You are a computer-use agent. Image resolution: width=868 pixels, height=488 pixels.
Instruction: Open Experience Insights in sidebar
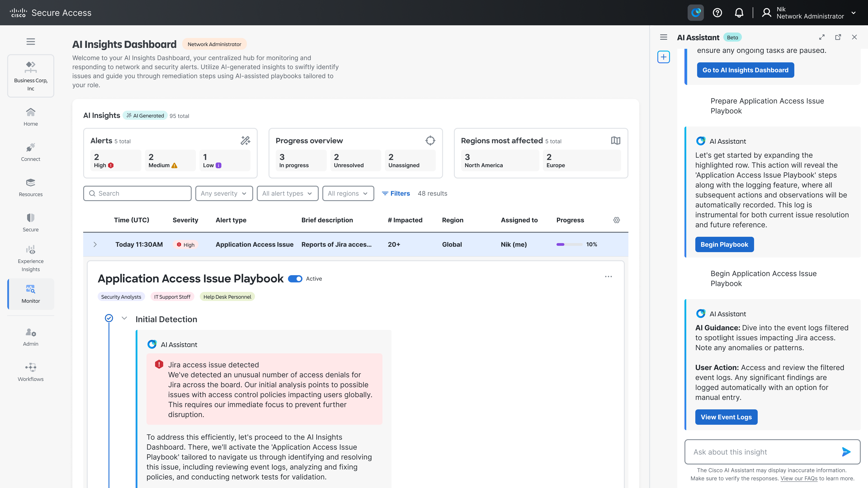31,259
